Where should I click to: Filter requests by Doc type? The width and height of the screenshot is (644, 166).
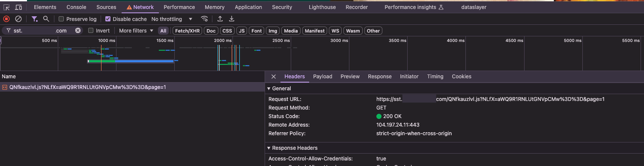point(211,31)
